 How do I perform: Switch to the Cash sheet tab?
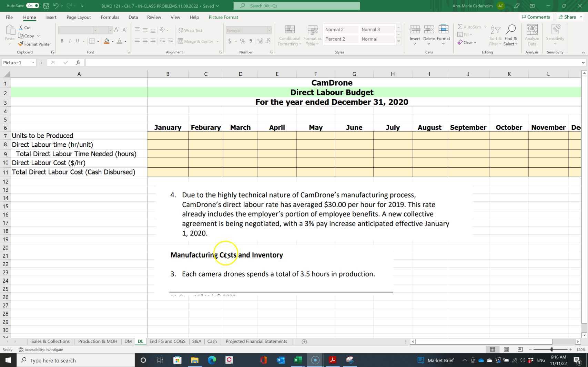pos(212,342)
